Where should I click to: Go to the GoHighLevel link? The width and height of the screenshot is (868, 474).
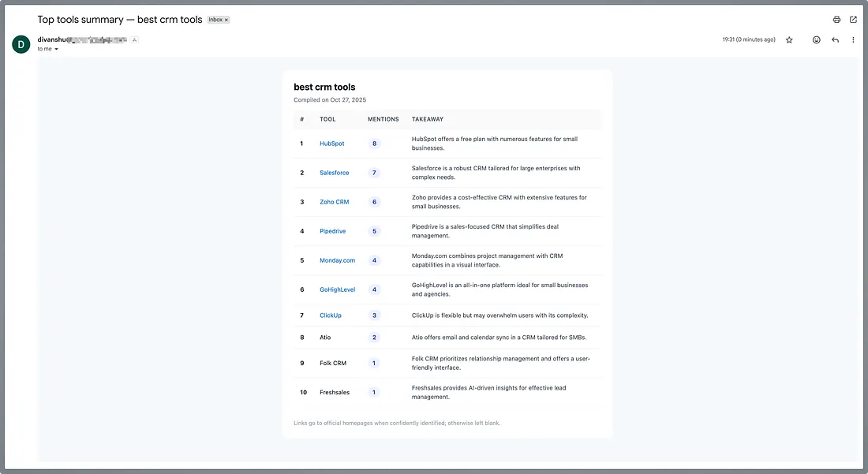pyautogui.click(x=337, y=289)
